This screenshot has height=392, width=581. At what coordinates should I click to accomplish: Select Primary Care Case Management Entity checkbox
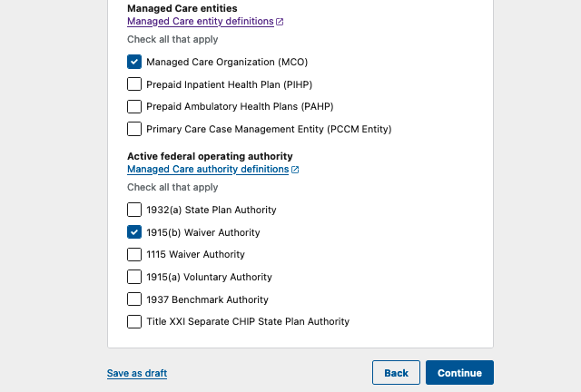click(134, 129)
